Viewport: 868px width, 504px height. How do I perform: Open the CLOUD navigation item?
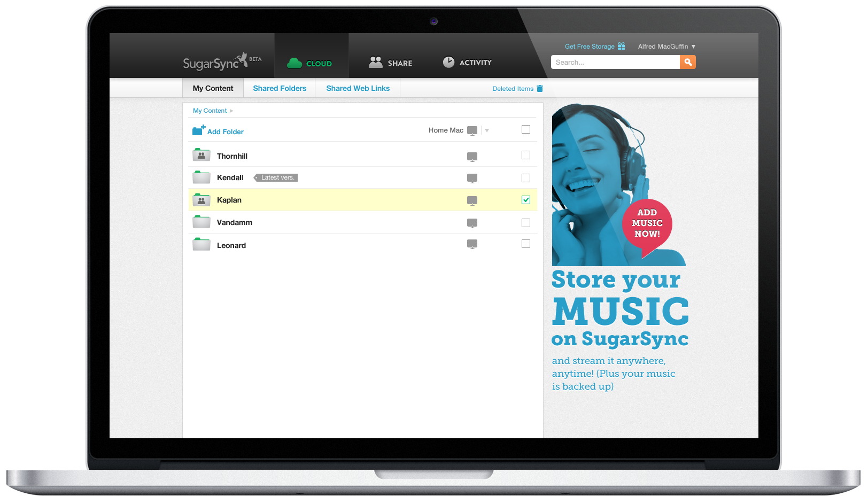click(311, 56)
